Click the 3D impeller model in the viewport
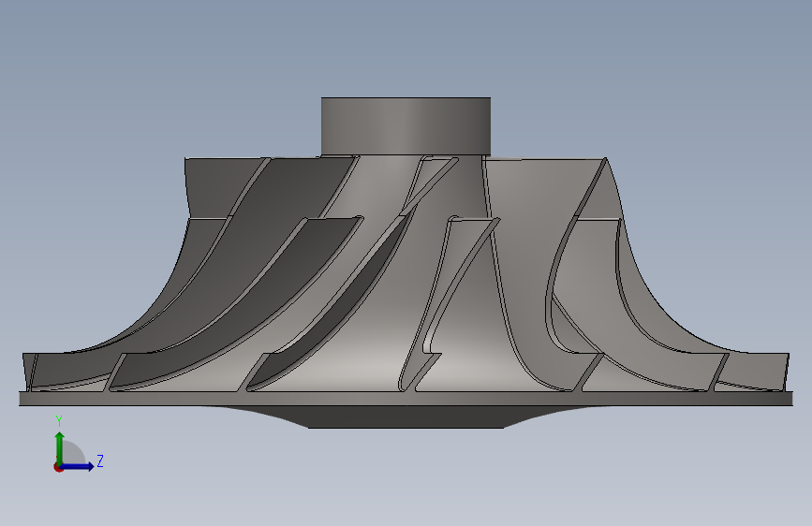 coord(406,263)
